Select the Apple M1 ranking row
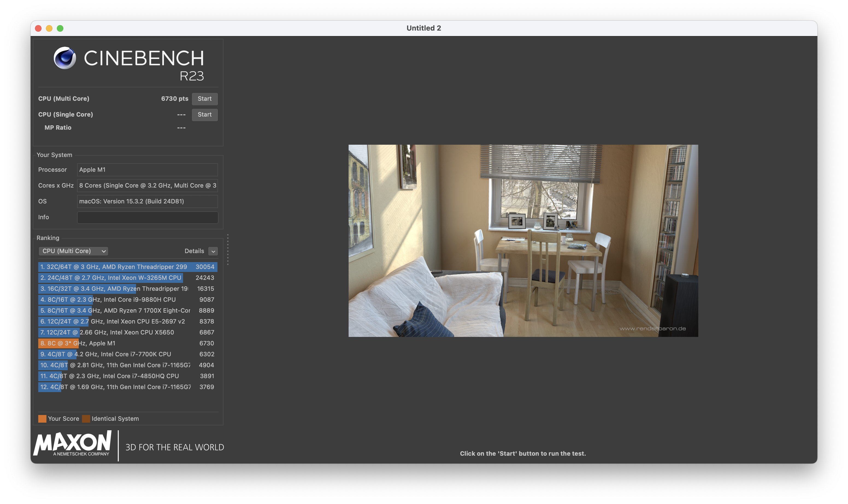This screenshot has width=848, height=504. tap(127, 343)
